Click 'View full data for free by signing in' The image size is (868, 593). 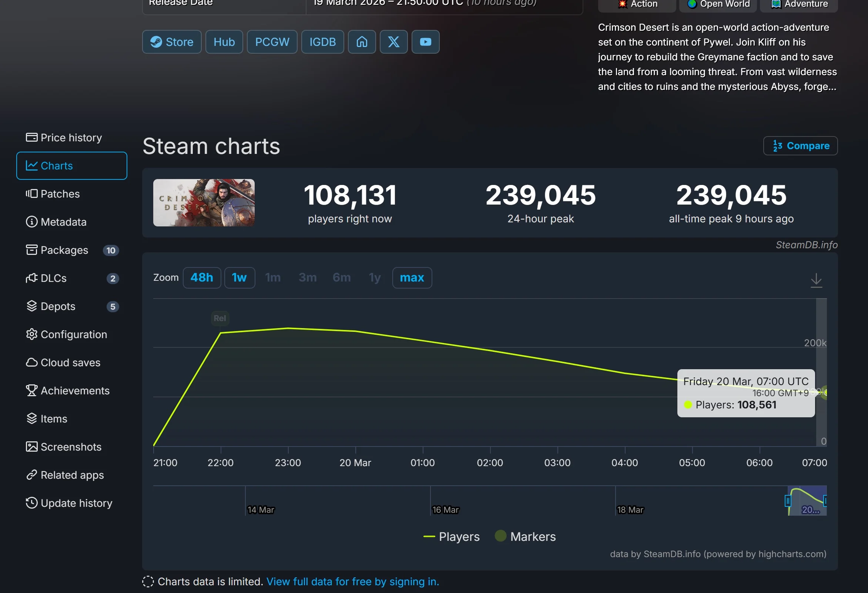pyautogui.click(x=353, y=581)
